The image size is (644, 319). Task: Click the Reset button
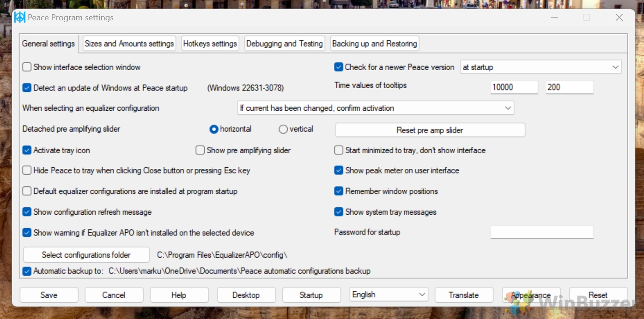598,295
